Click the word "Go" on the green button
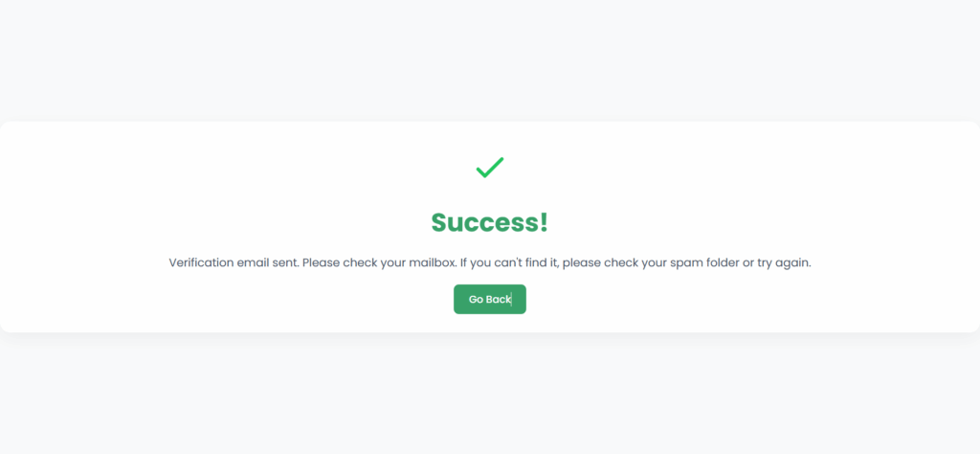The width and height of the screenshot is (980, 454). point(476,300)
